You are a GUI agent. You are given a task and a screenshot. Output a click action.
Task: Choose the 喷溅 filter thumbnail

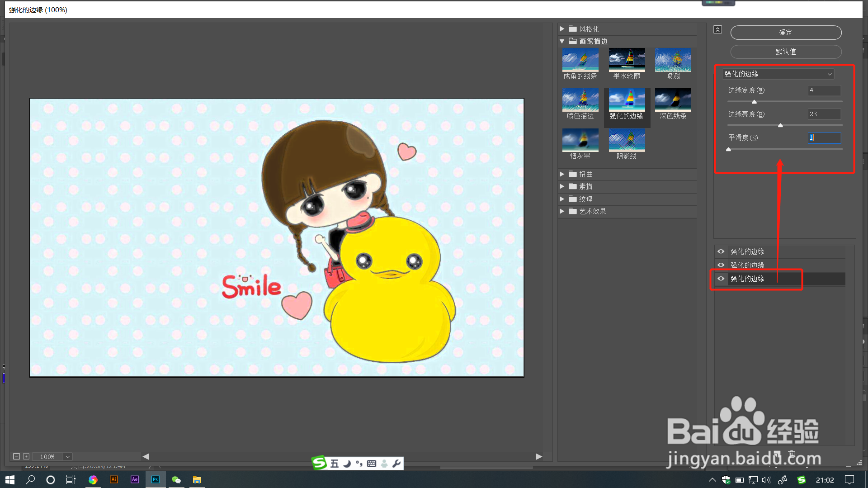tap(673, 60)
